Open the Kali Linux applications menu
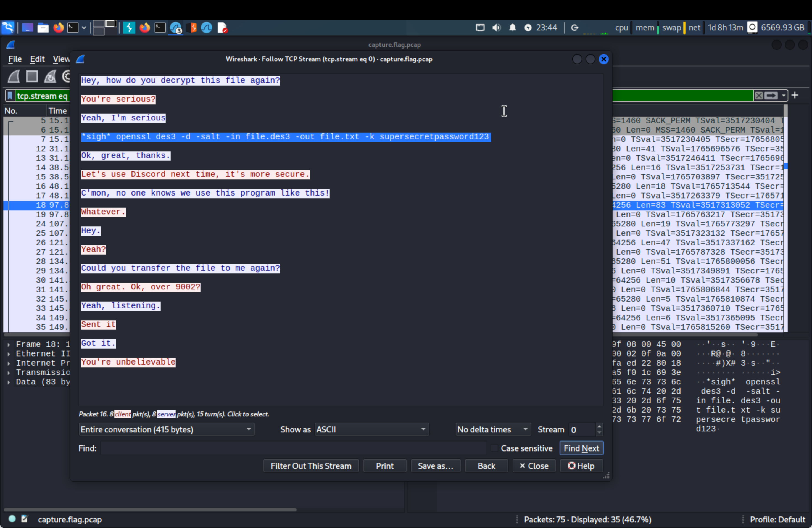The image size is (812, 528). click(7, 28)
